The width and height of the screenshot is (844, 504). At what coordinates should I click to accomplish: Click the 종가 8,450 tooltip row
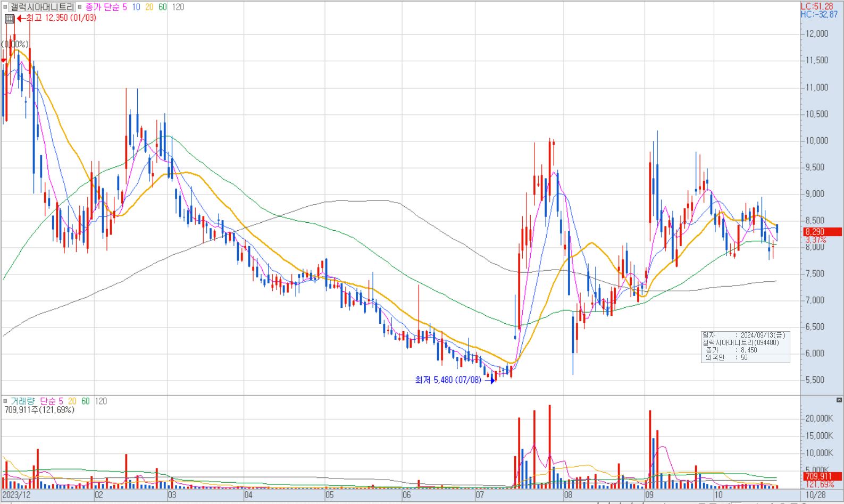[731, 350]
